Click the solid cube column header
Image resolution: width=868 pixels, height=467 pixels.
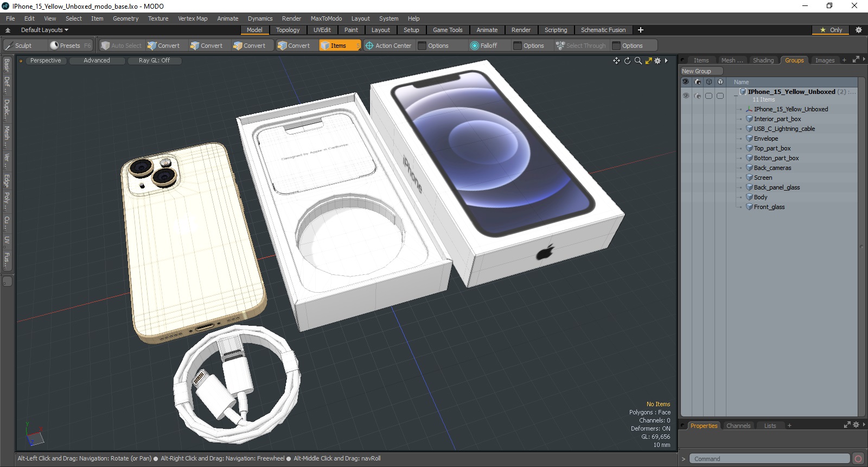click(x=720, y=82)
